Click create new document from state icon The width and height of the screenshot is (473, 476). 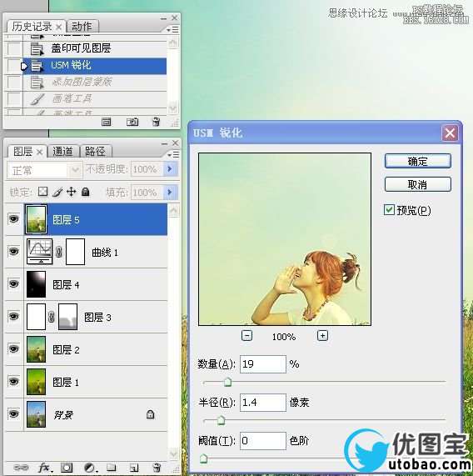(x=106, y=122)
